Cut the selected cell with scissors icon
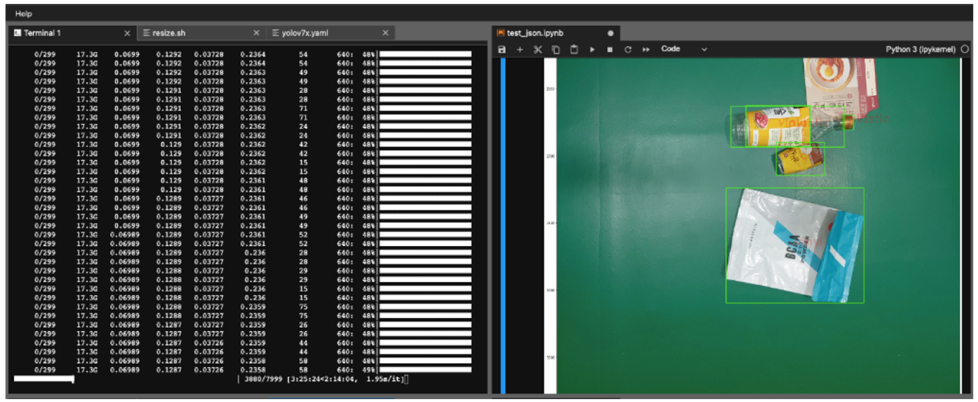This screenshot has height=402, width=978. point(538,49)
